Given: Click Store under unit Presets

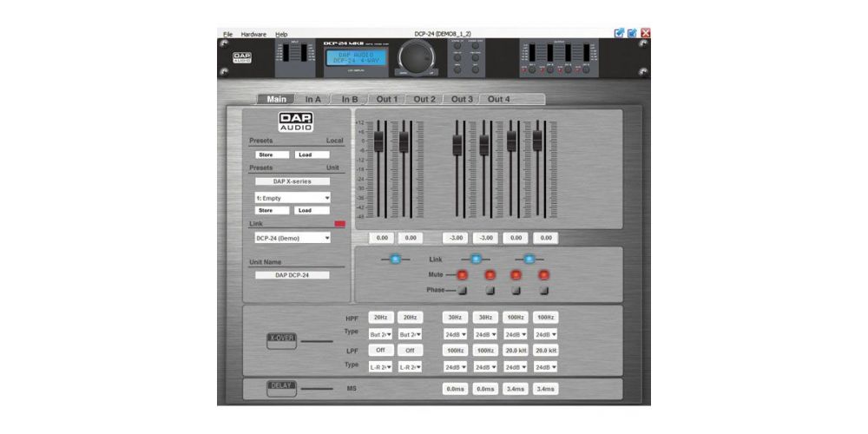Looking at the screenshot, I should [272, 210].
